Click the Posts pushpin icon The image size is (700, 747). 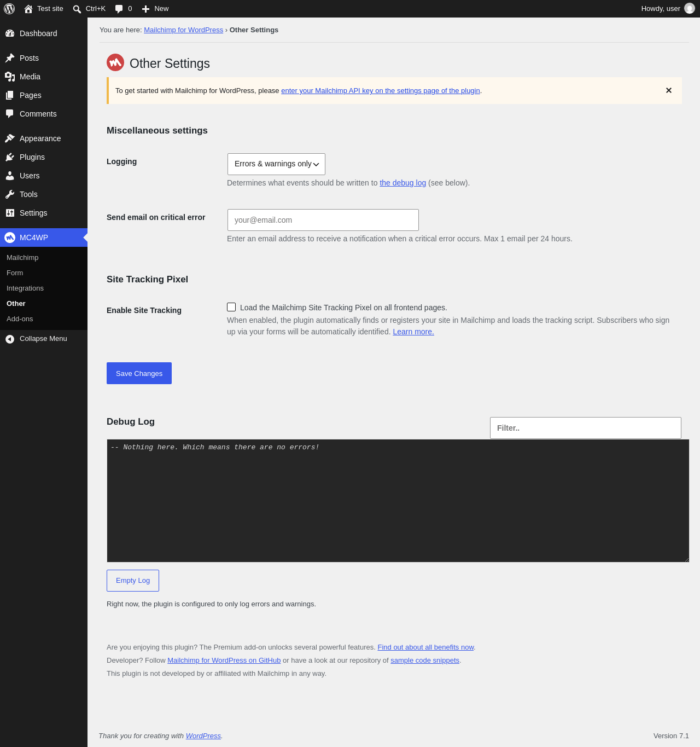[x=10, y=58]
